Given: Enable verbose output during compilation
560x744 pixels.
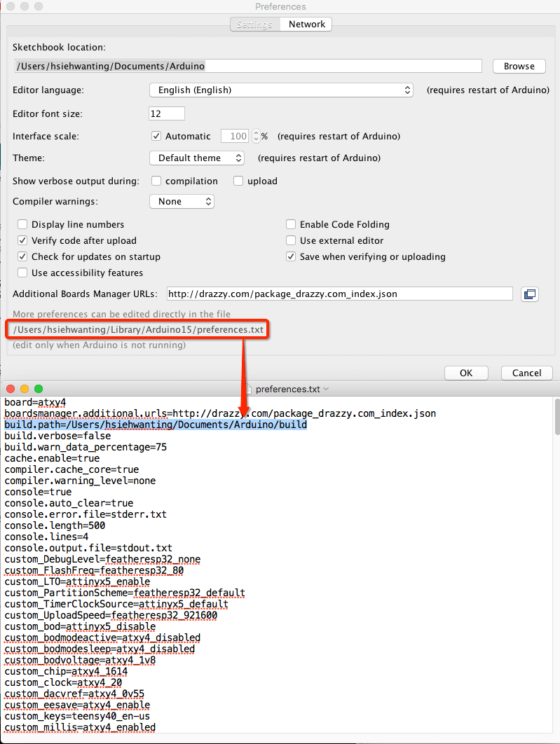Looking at the screenshot, I should tap(156, 181).
